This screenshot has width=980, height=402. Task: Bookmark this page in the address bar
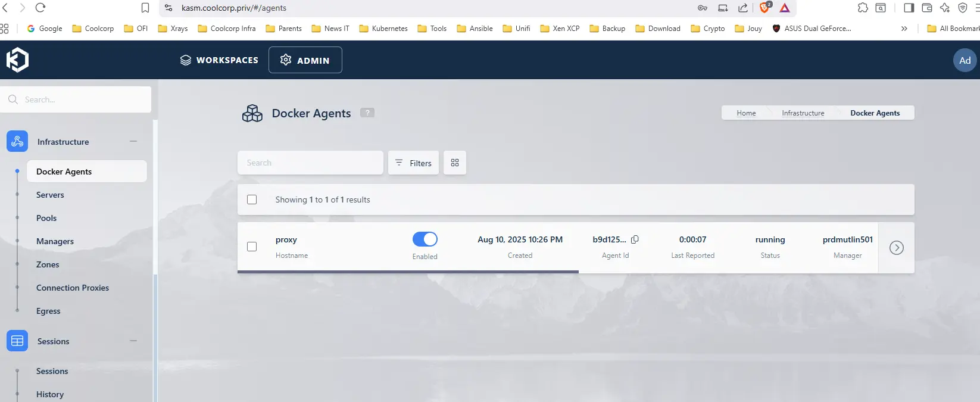145,8
